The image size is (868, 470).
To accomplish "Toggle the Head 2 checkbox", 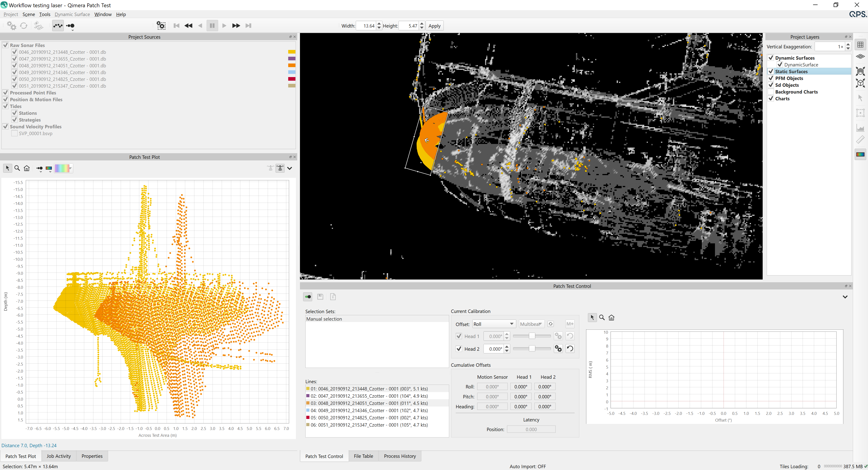I will (x=459, y=349).
